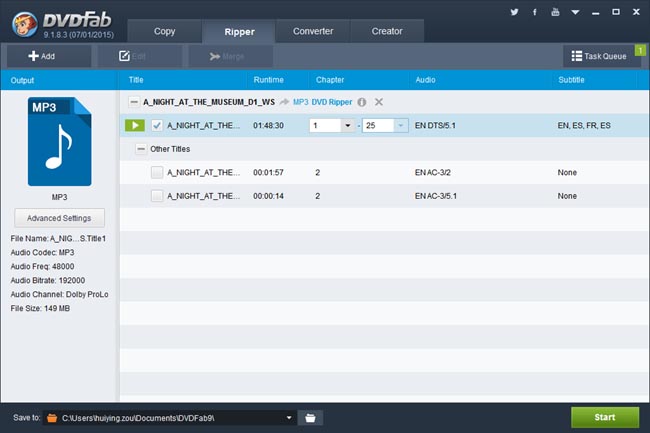
Task: Uncheck the 01:48:30 main title checkbox
Action: click(157, 126)
